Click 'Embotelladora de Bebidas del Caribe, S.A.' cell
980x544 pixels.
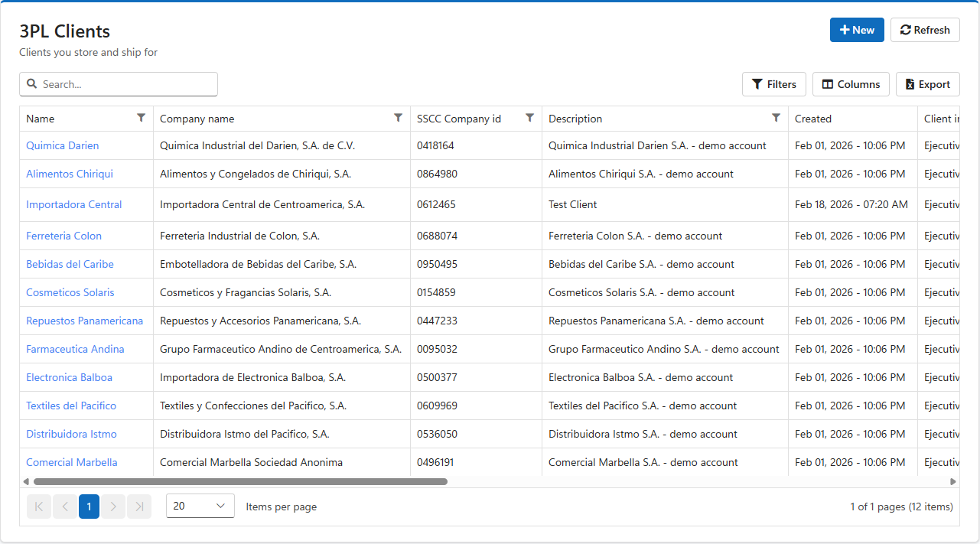[x=282, y=264]
